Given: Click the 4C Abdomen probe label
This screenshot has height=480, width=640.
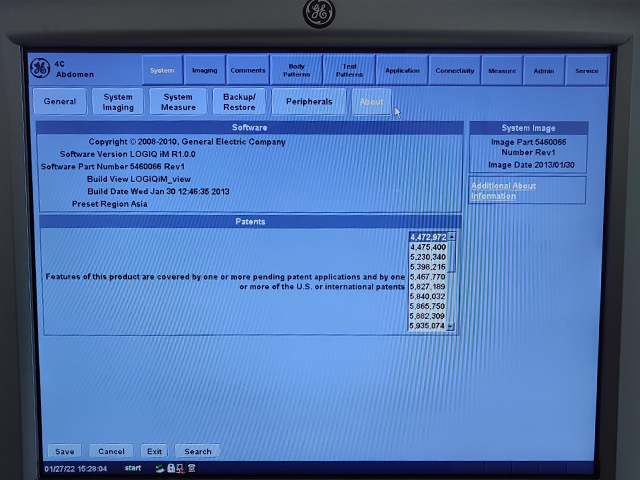Looking at the screenshot, I should [x=74, y=69].
